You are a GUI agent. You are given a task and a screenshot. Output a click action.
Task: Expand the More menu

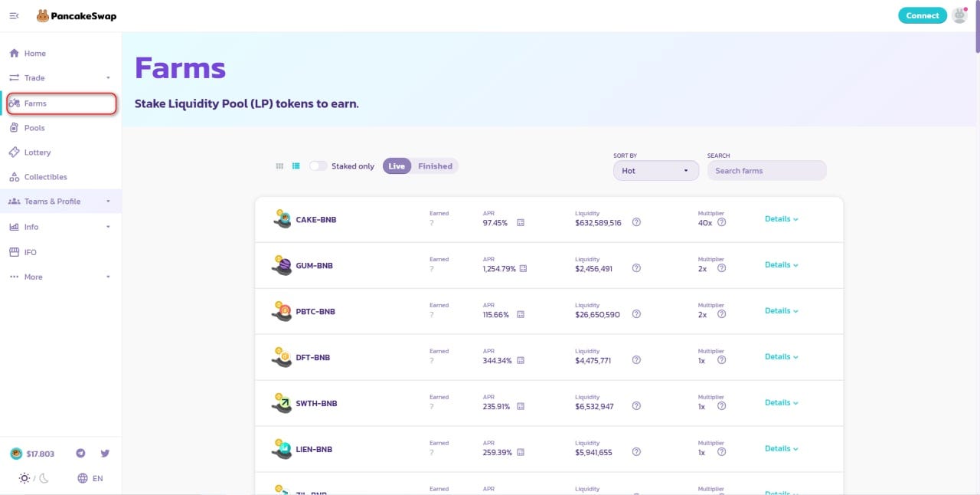tap(60, 277)
